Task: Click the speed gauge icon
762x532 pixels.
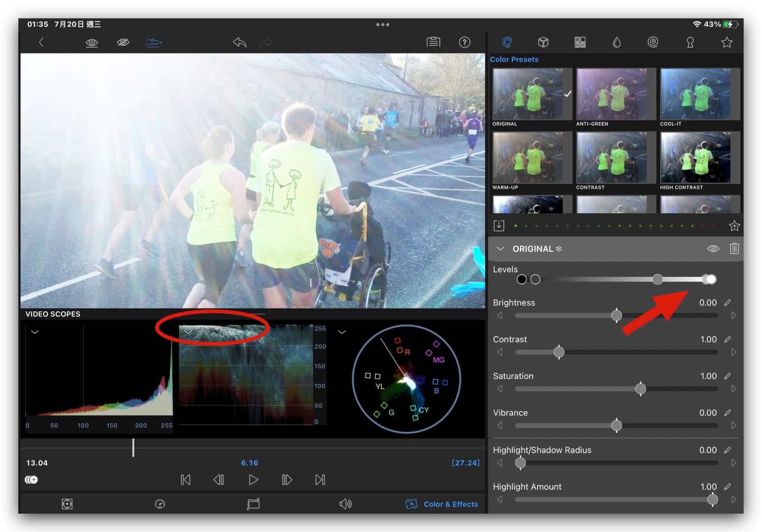Action: 160,504
